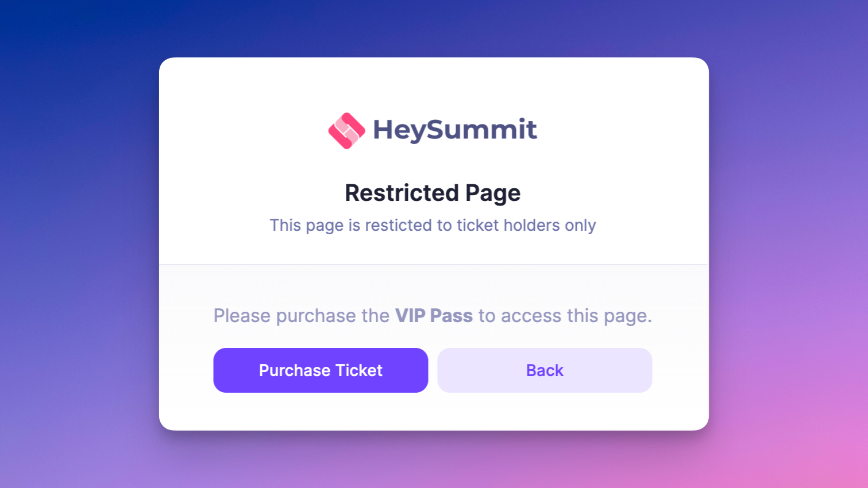Click the bold "VIP Pass" text

(434, 316)
